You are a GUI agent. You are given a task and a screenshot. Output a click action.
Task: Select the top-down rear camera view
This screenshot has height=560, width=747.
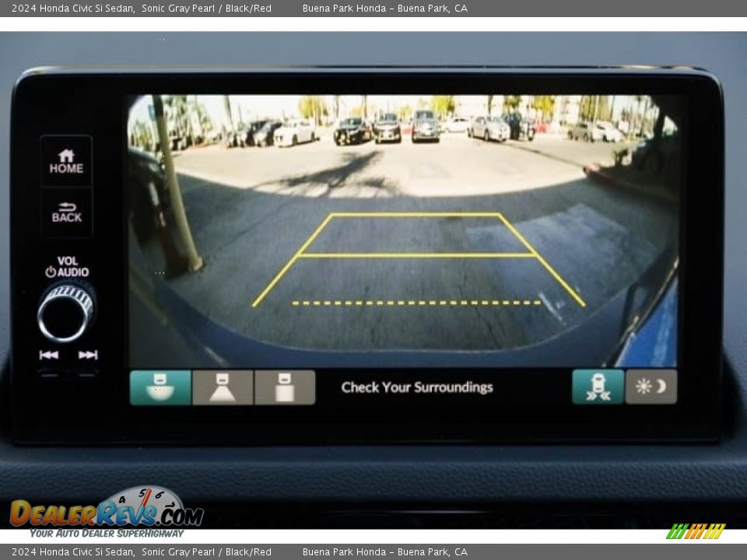[285, 387]
